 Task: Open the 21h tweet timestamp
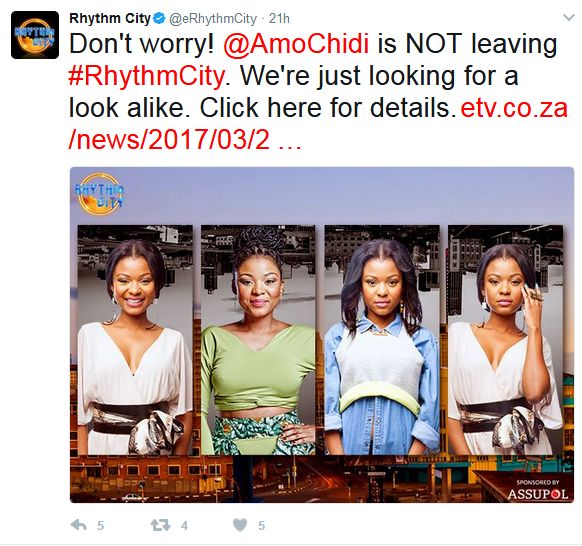(x=279, y=19)
